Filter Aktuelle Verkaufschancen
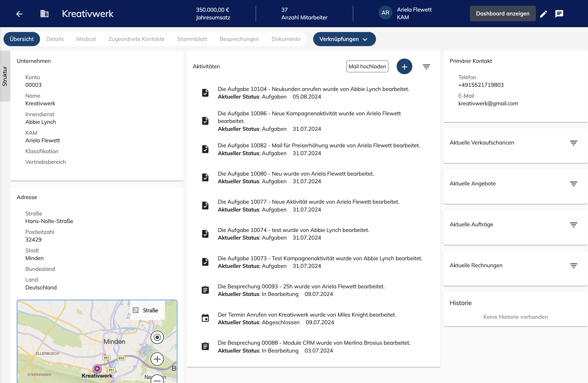 [573, 143]
